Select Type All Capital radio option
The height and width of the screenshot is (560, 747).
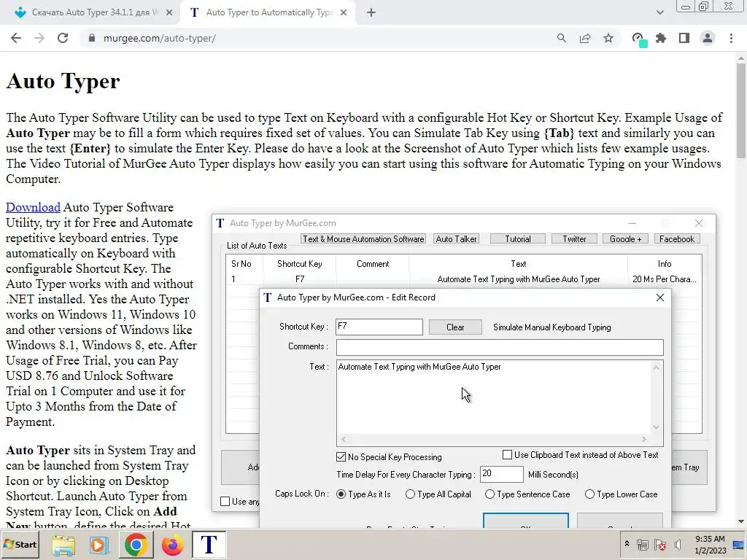click(x=410, y=494)
